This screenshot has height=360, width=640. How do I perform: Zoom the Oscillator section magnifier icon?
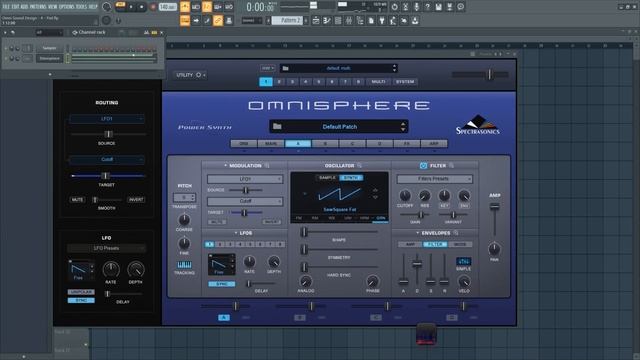[x=360, y=165]
